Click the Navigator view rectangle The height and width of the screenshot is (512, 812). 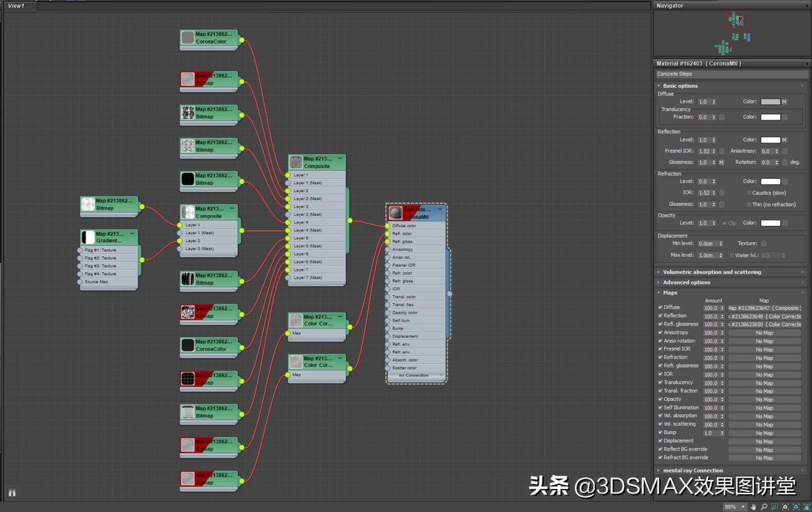point(737,20)
